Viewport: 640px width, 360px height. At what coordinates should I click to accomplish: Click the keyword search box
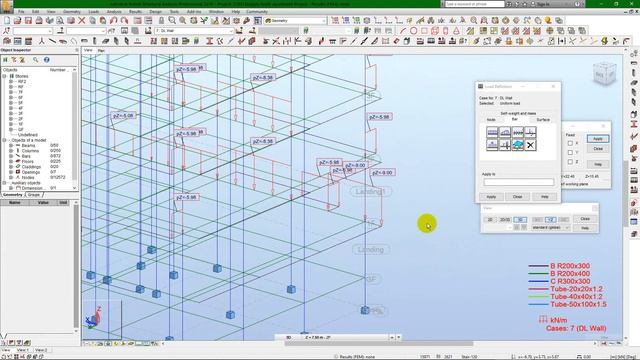coord(474,4)
